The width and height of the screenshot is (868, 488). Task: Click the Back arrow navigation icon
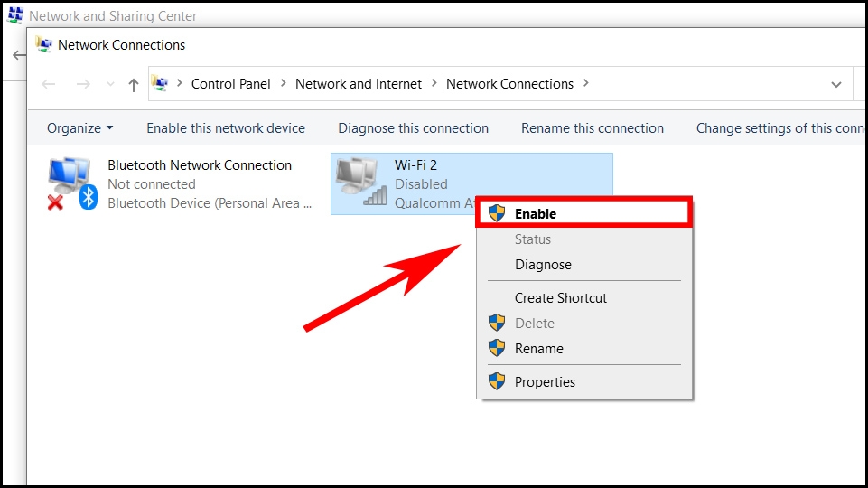tap(49, 84)
